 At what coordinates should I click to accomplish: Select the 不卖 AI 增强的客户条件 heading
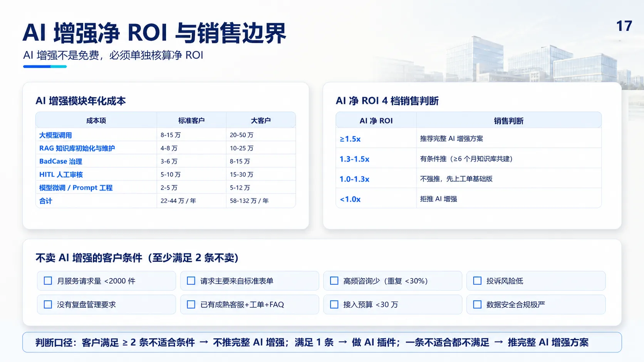click(x=138, y=258)
